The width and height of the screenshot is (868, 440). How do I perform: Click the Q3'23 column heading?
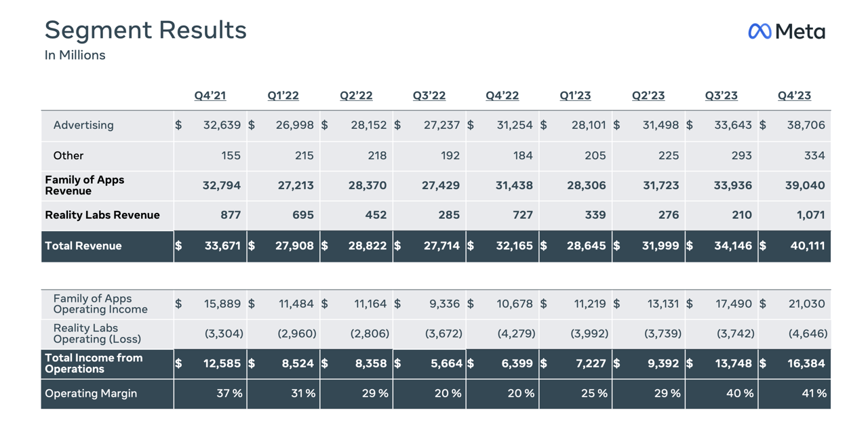tap(721, 96)
